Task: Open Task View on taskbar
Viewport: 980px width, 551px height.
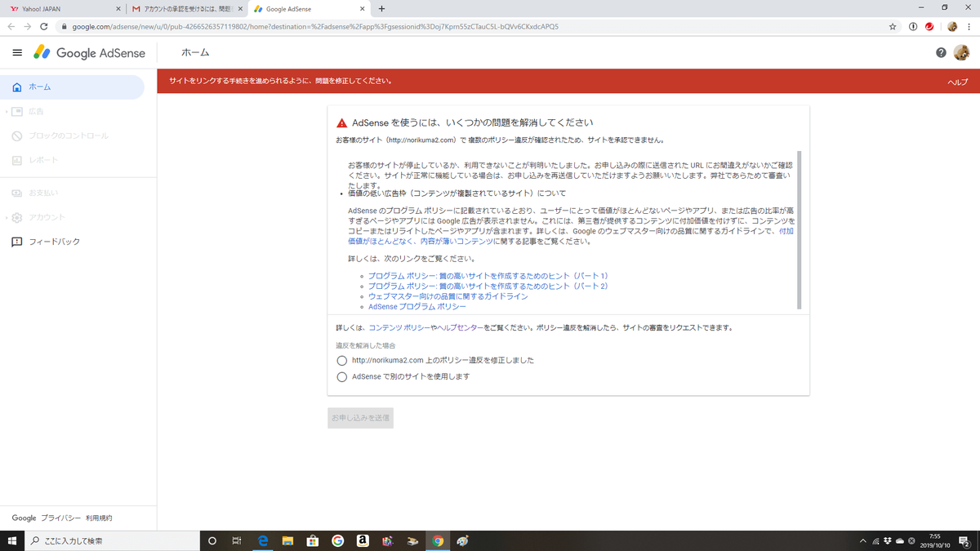Action: (x=237, y=540)
